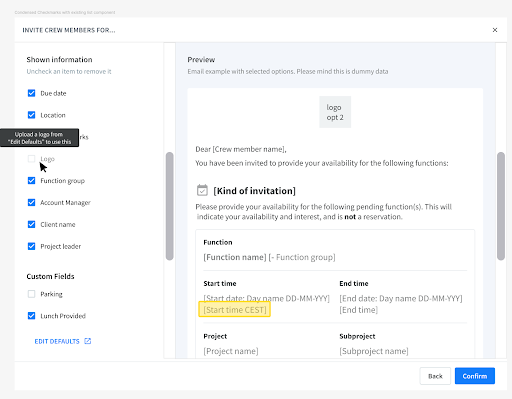Click the Preview heading
The image size is (512, 399).
tap(201, 60)
